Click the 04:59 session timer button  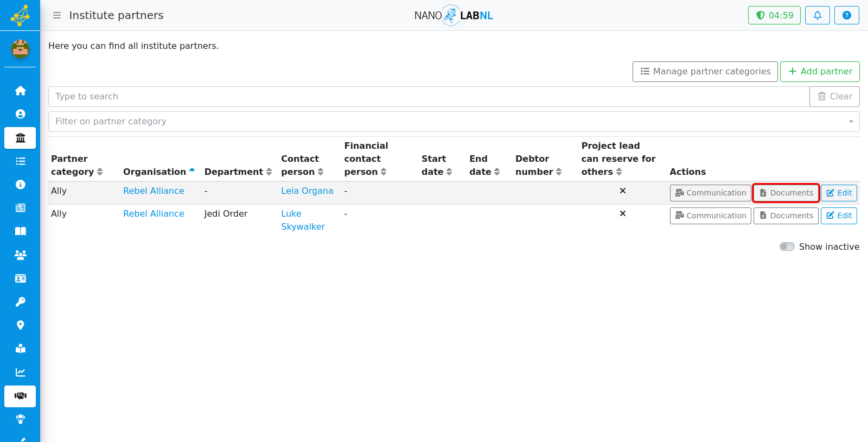click(x=774, y=15)
